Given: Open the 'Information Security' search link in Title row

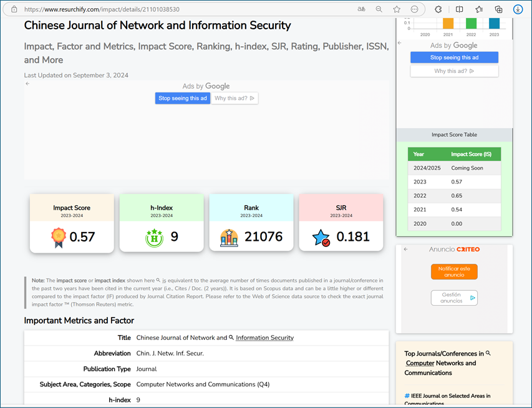Looking at the screenshot, I should coord(264,338).
